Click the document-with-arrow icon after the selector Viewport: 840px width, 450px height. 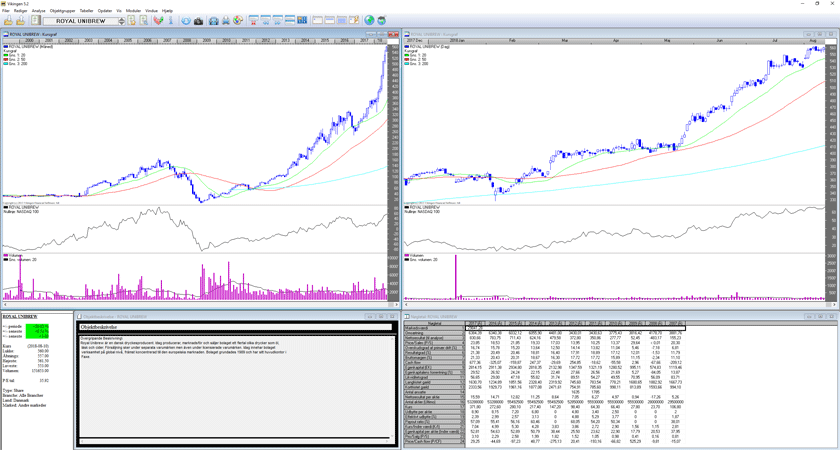click(132, 20)
